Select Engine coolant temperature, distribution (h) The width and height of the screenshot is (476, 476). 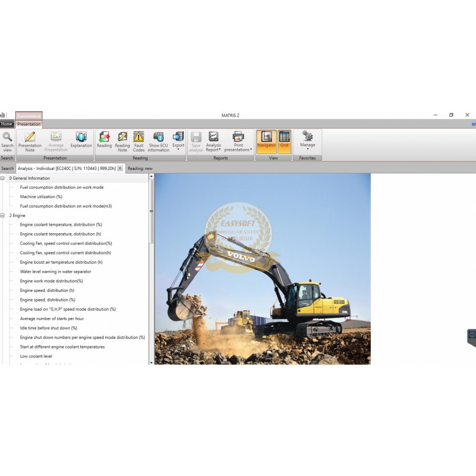[x=60, y=234]
